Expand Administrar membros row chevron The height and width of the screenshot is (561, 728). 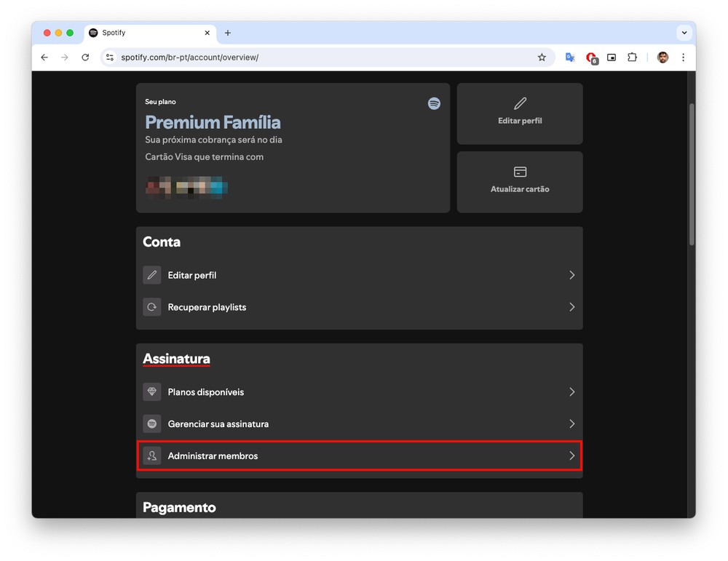(571, 456)
